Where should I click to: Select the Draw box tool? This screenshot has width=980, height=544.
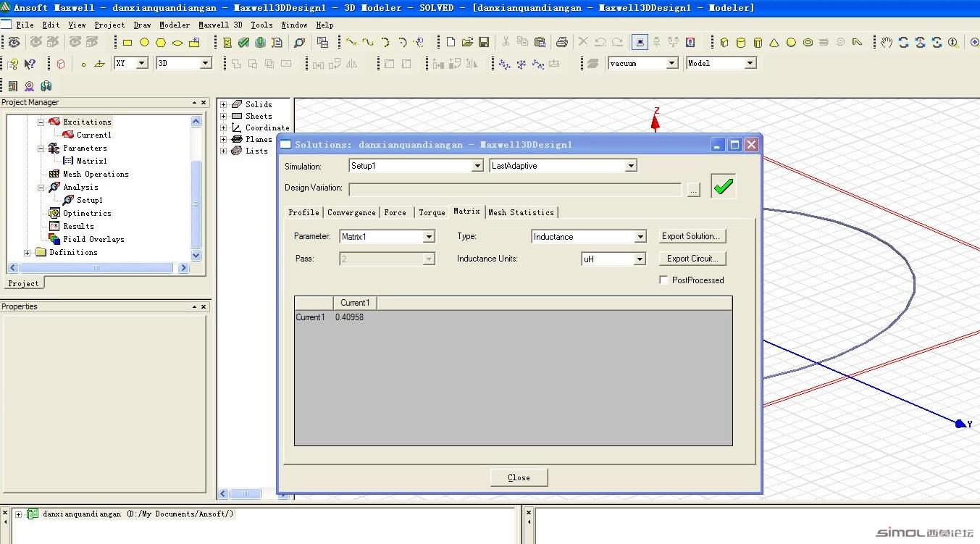coord(724,43)
